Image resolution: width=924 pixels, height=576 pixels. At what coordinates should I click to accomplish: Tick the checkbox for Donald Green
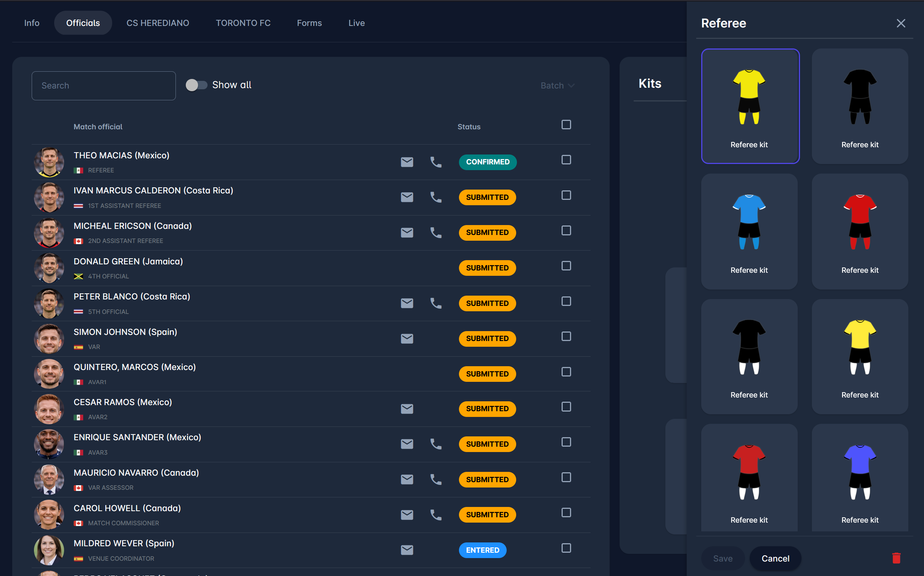[566, 266]
